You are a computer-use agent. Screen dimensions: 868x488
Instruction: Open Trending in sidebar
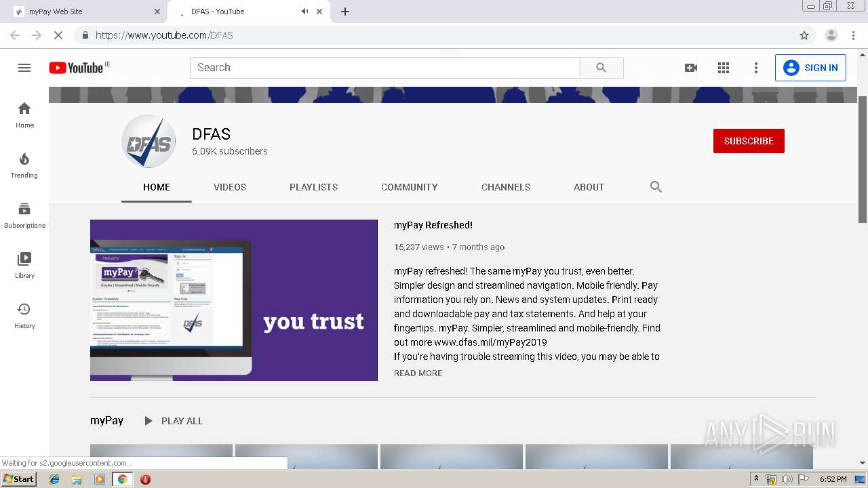pos(24,165)
